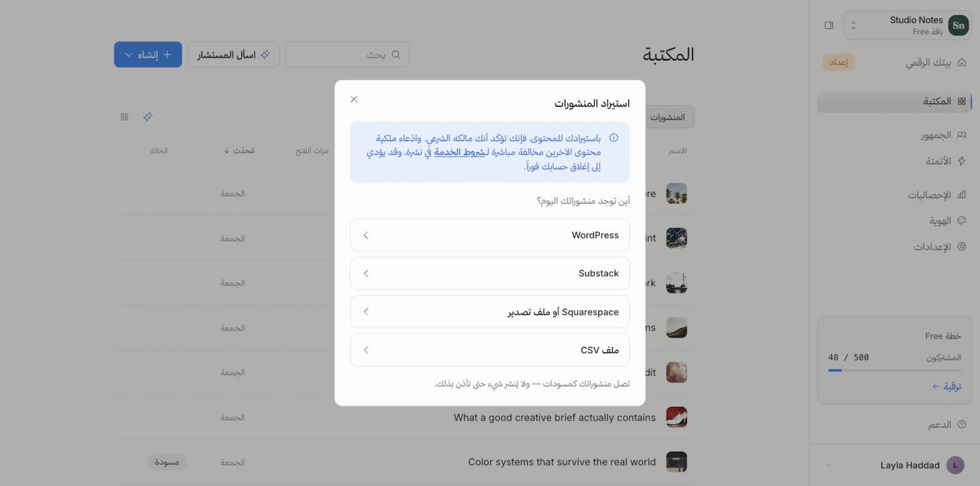The height and width of the screenshot is (486, 980).
Task: Select ملف CSV import option
Action: pyautogui.click(x=490, y=350)
